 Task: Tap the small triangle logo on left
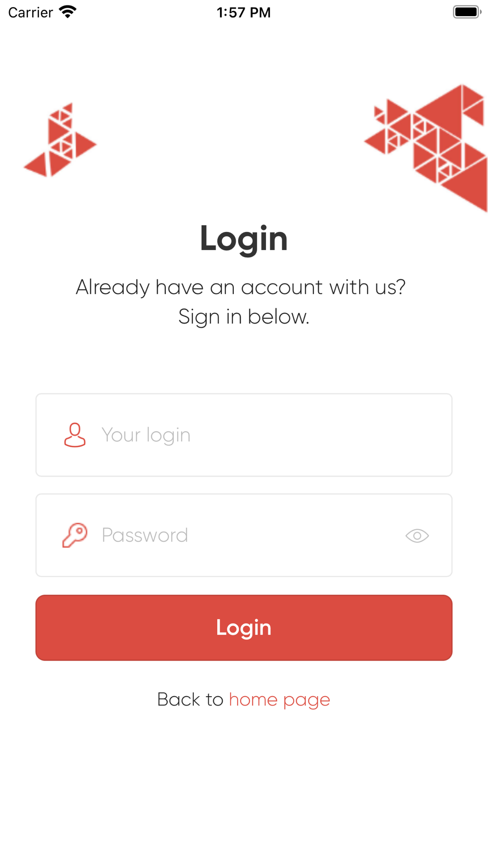tap(60, 140)
